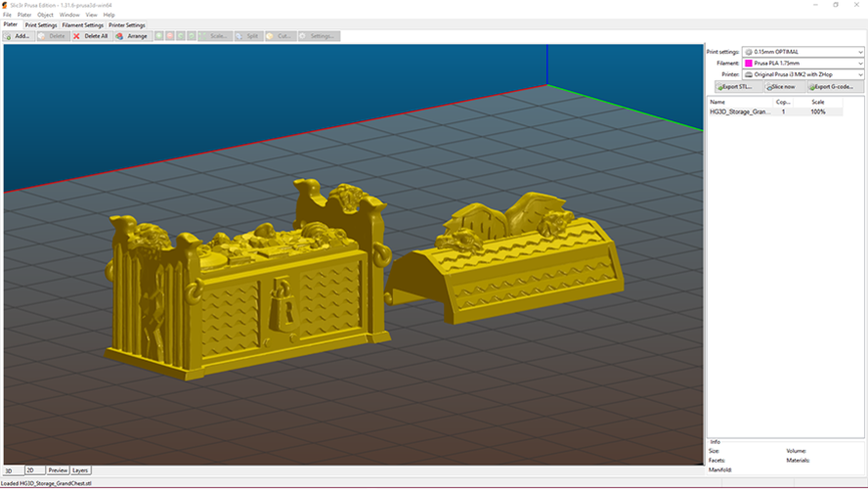This screenshot has width=868, height=489.
Task: Open the Plater menu
Action: point(24,15)
